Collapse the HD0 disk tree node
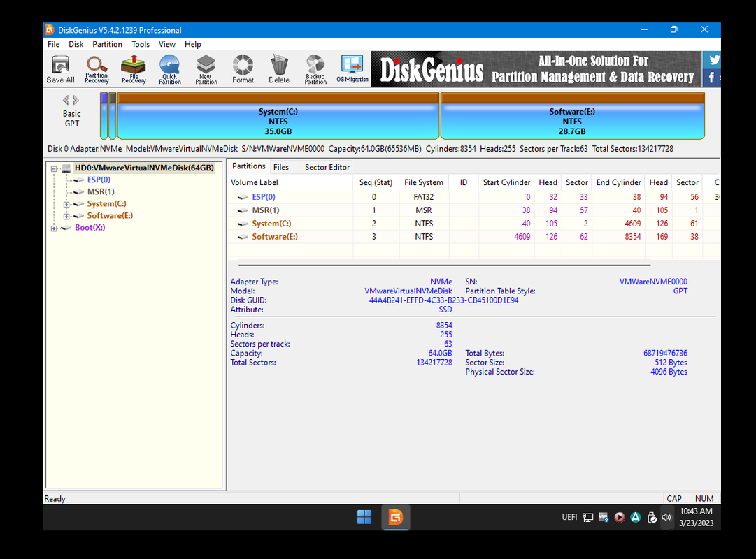This screenshot has height=559, width=756. click(x=54, y=168)
